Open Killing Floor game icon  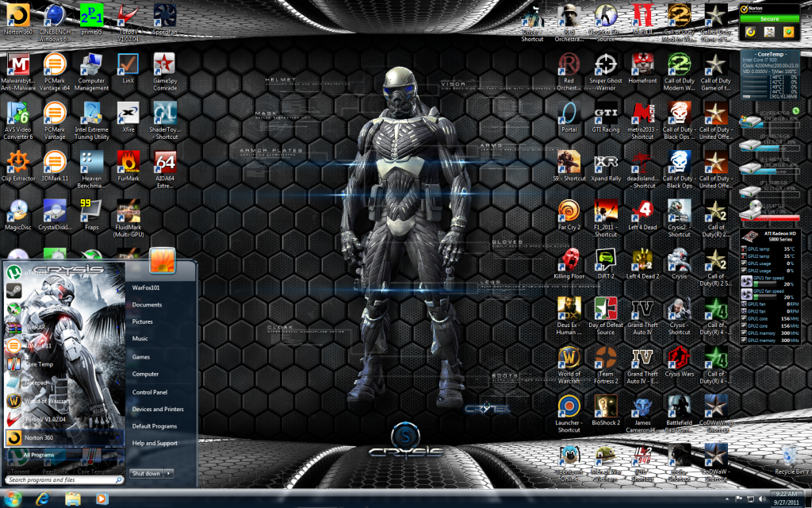click(x=569, y=264)
